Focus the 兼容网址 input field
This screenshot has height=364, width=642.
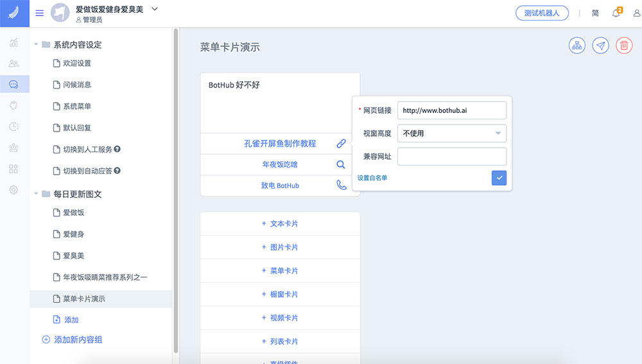pos(451,157)
